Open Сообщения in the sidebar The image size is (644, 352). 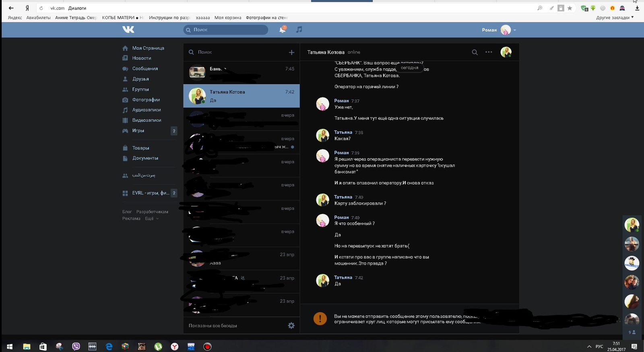[144, 68]
